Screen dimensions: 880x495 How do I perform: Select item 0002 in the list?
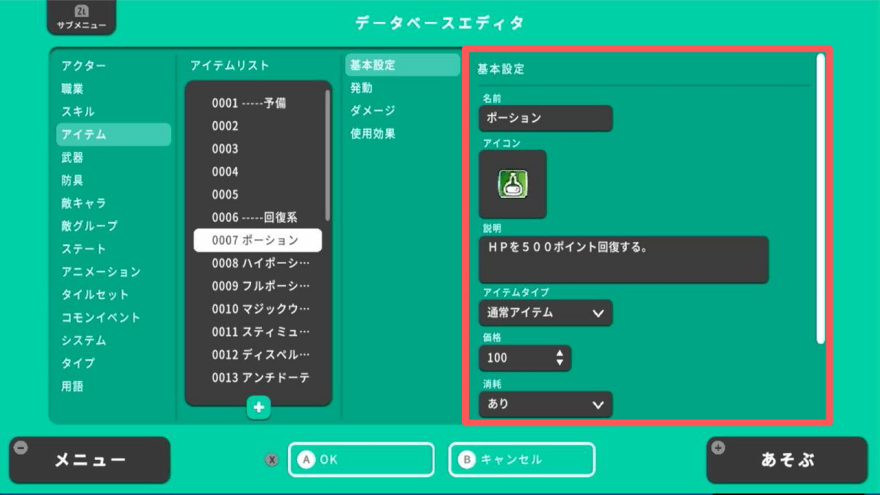tap(258, 126)
